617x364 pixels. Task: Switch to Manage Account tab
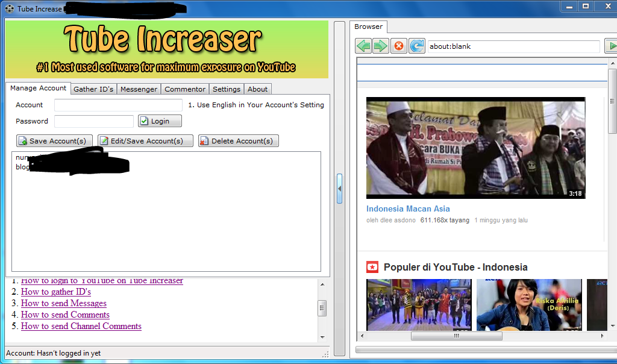point(38,88)
